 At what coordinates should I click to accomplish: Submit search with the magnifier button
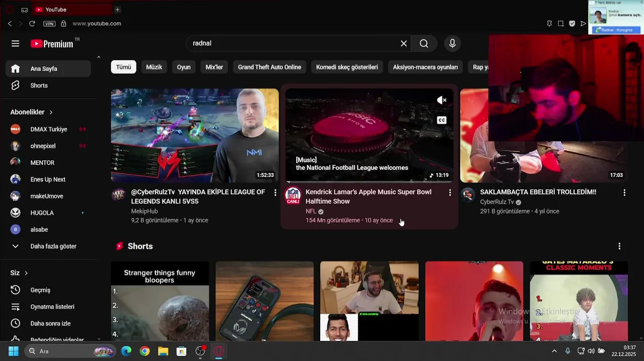(x=424, y=44)
